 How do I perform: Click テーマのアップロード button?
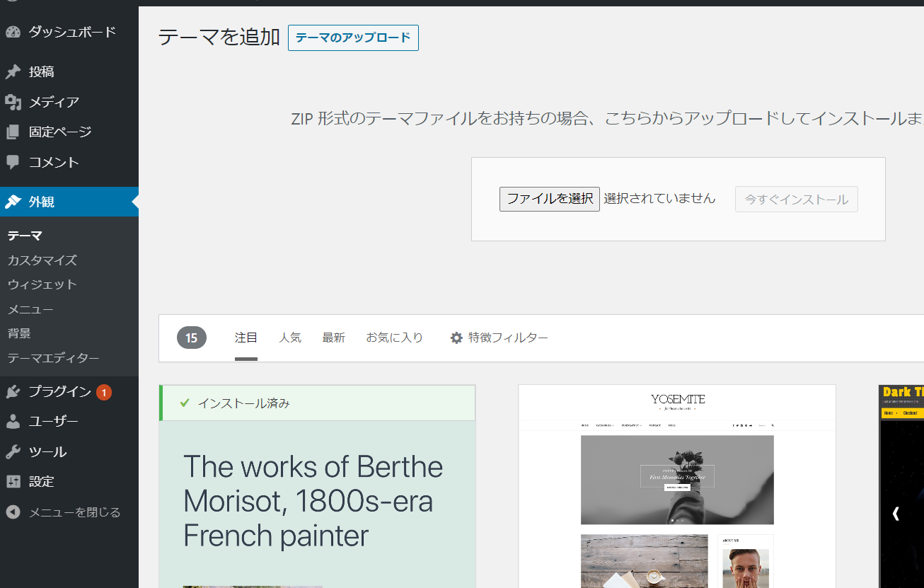[353, 38]
